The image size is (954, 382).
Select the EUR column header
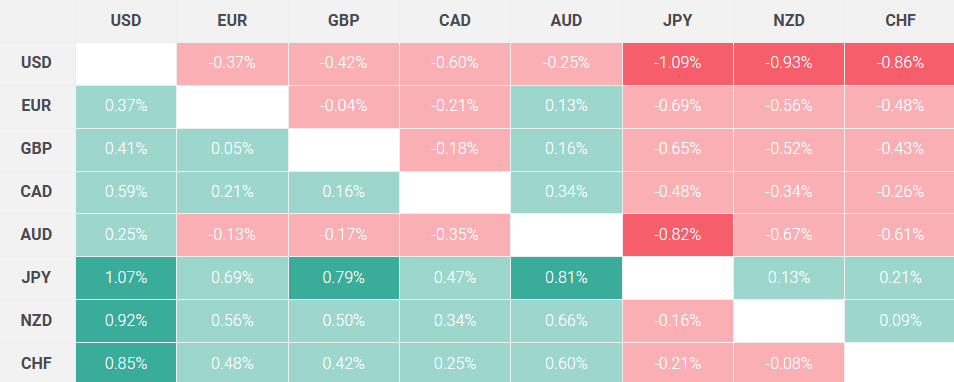click(232, 21)
